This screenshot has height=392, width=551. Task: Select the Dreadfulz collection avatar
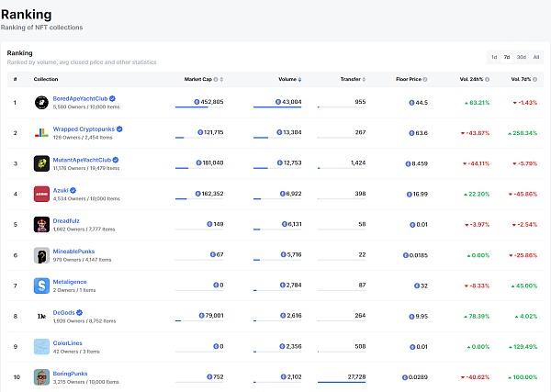click(41, 224)
